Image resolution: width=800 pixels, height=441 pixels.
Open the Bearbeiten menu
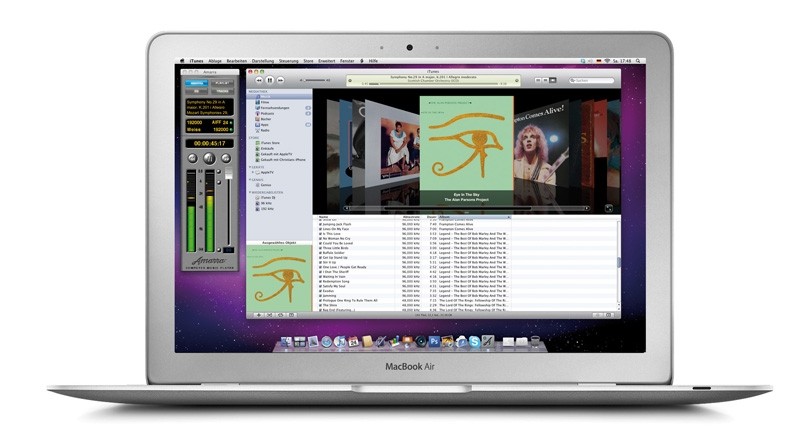click(x=237, y=61)
